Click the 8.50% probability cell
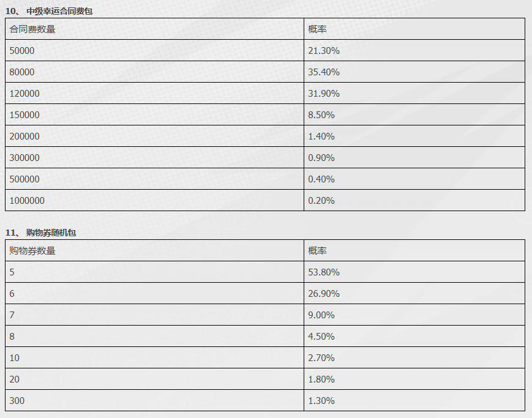The height and width of the screenshot is (418, 532). click(414, 114)
